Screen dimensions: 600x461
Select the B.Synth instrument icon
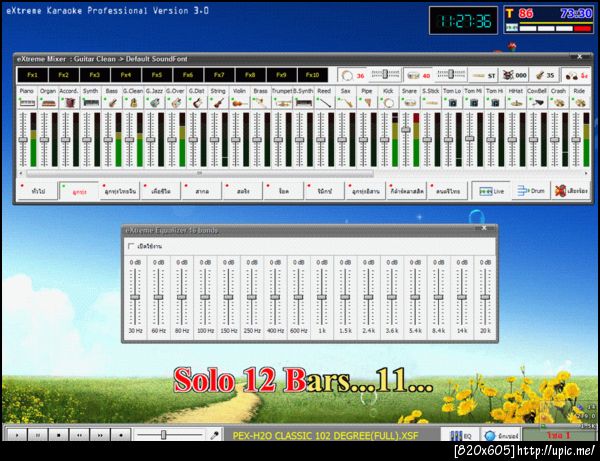point(303,102)
